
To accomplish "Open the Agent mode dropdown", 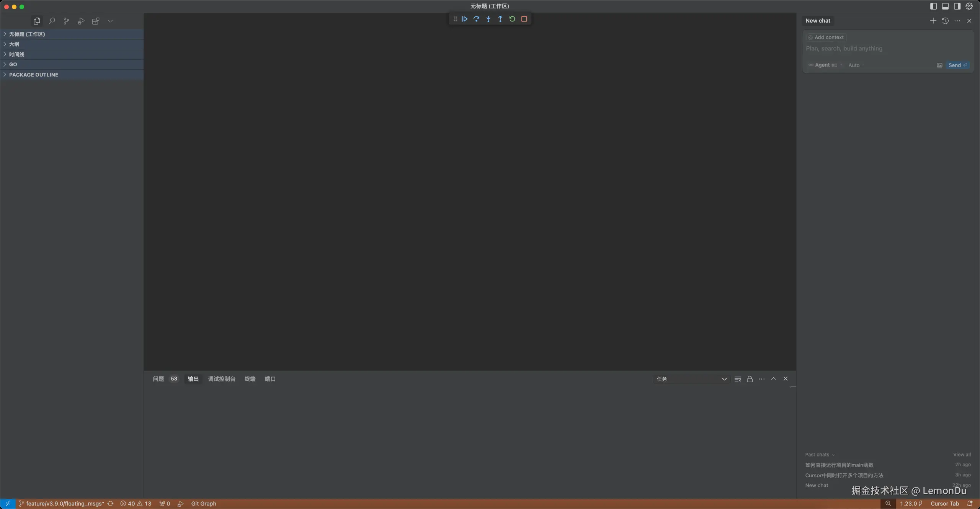I will point(825,65).
